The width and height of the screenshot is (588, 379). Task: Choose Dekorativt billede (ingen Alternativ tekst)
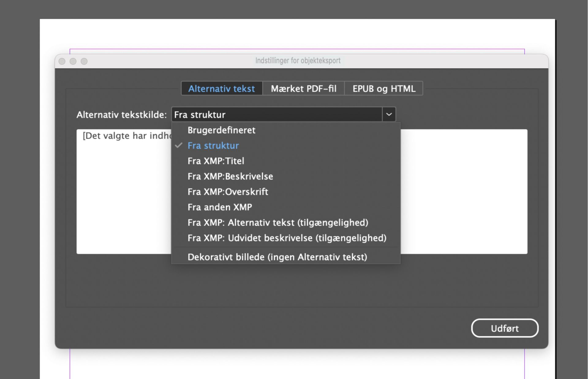tap(277, 257)
